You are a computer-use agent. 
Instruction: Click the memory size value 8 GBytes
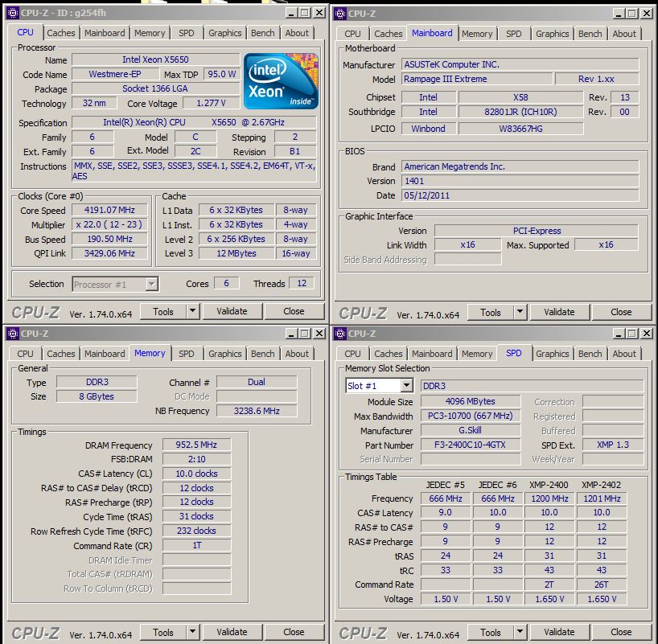tap(97, 396)
